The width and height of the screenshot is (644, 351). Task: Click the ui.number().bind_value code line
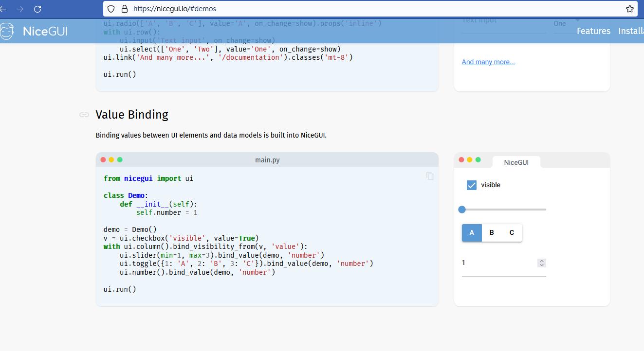(x=198, y=272)
